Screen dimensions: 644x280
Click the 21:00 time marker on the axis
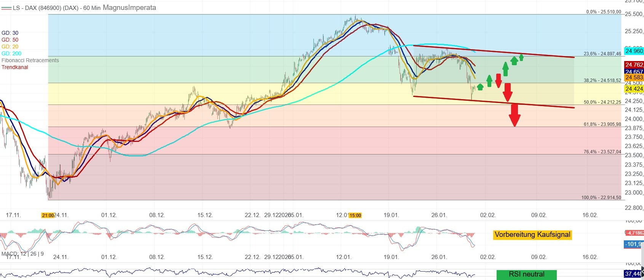coord(48,216)
